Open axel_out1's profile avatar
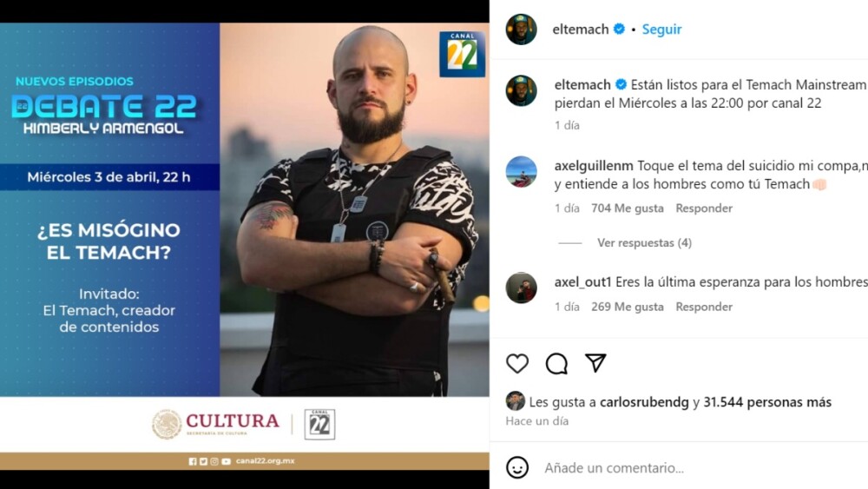The height and width of the screenshot is (489, 868). 521,288
